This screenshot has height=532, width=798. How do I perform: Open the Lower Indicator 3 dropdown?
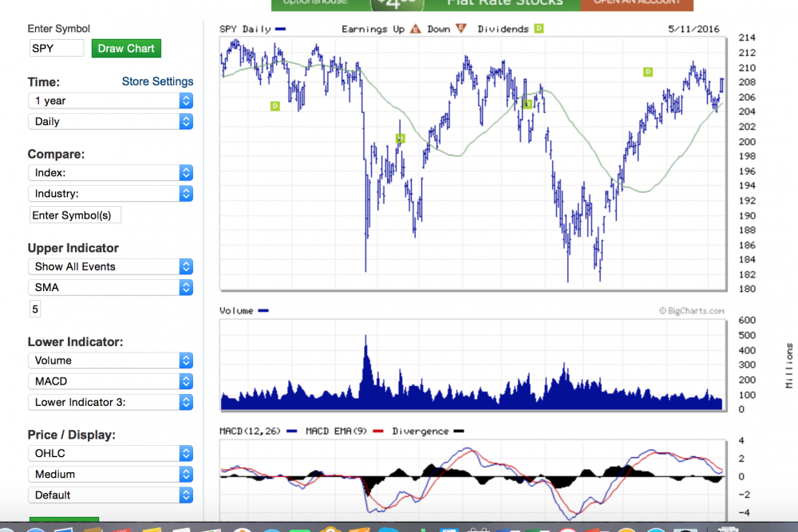pos(111,402)
